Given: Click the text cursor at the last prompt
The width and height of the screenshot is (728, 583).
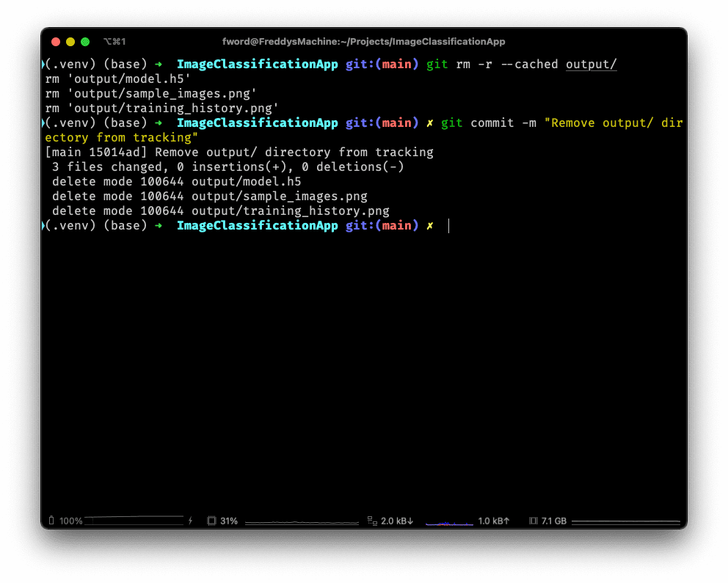Looking at the screenshot, I should pyautogui.click(x=448, y=226).
